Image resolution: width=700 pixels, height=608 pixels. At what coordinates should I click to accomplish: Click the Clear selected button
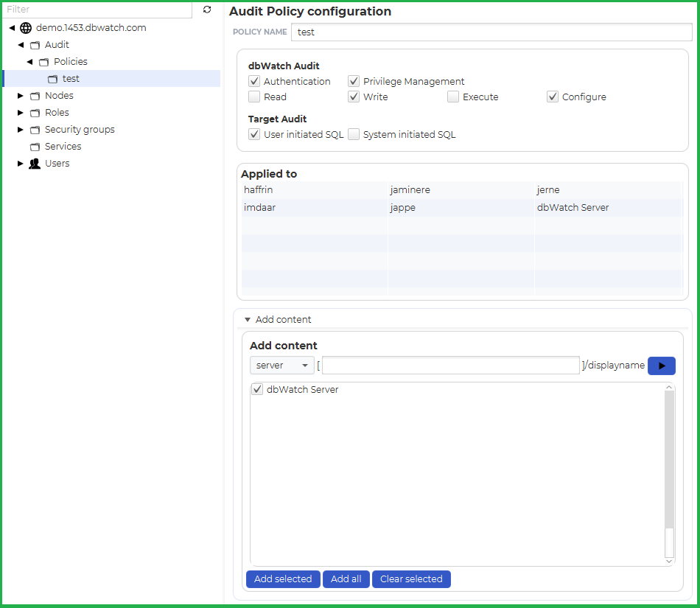pyautogui.click(x=411, y=579)
